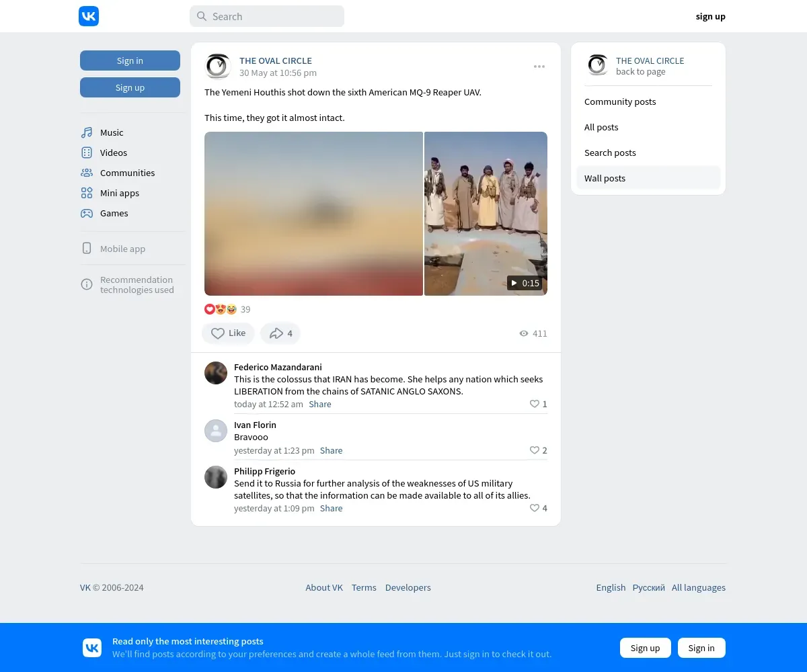Screen dimensions: 807x672
Task: Open the blurred left post image
Action: [313, 214]
